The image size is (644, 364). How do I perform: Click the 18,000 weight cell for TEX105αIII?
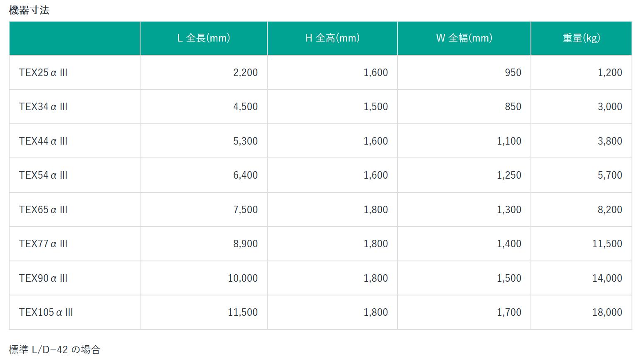coord(607,312)
